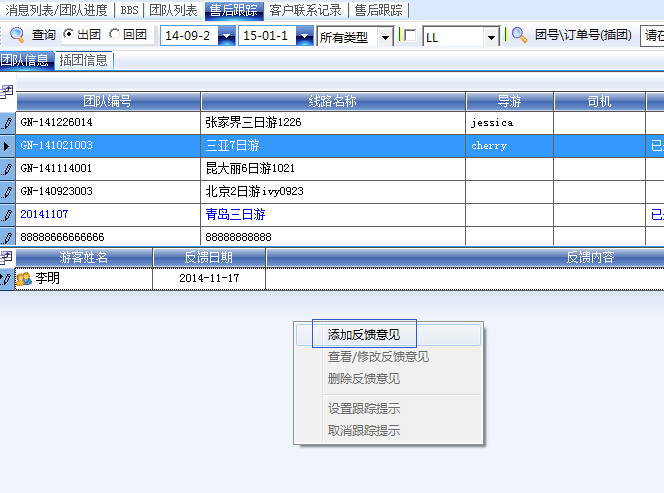Open the 14-09-2 start date dropdown
664x493 pixels.
[226, 37]
